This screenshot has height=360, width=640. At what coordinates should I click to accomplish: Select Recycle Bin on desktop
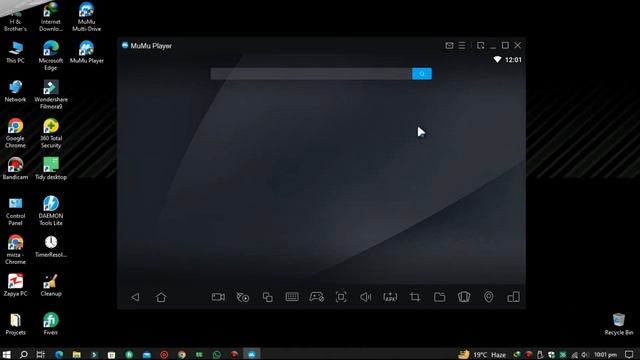[x=618, y=324]
